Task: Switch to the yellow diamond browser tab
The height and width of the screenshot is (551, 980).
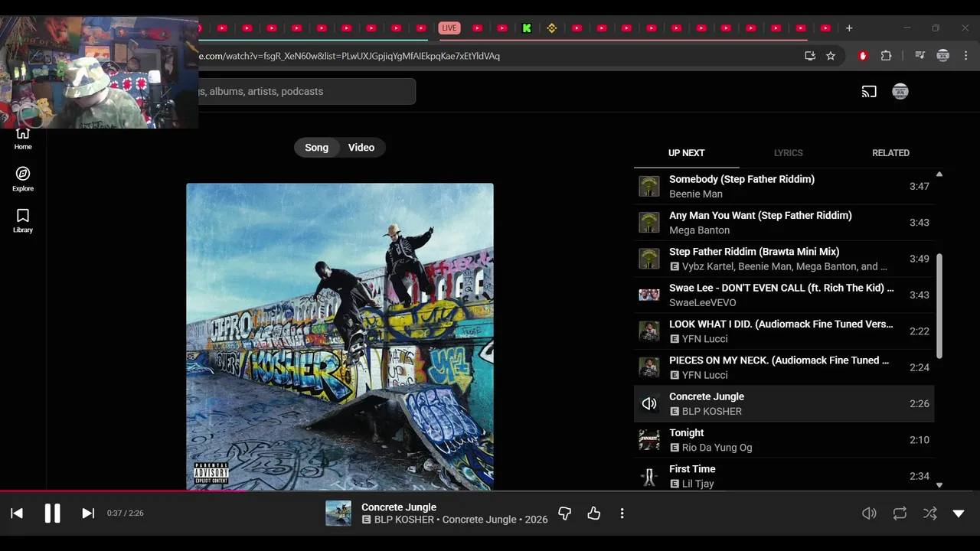Action: (552, 28)
